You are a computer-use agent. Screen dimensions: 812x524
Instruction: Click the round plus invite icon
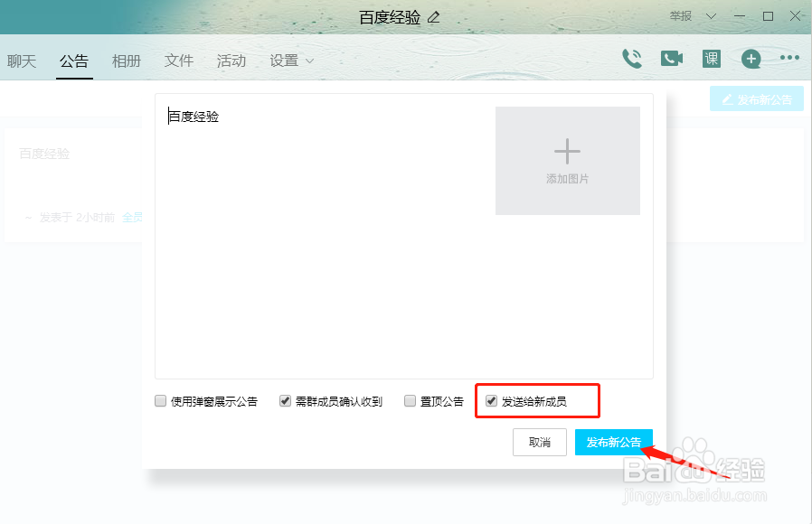(751, 59)
